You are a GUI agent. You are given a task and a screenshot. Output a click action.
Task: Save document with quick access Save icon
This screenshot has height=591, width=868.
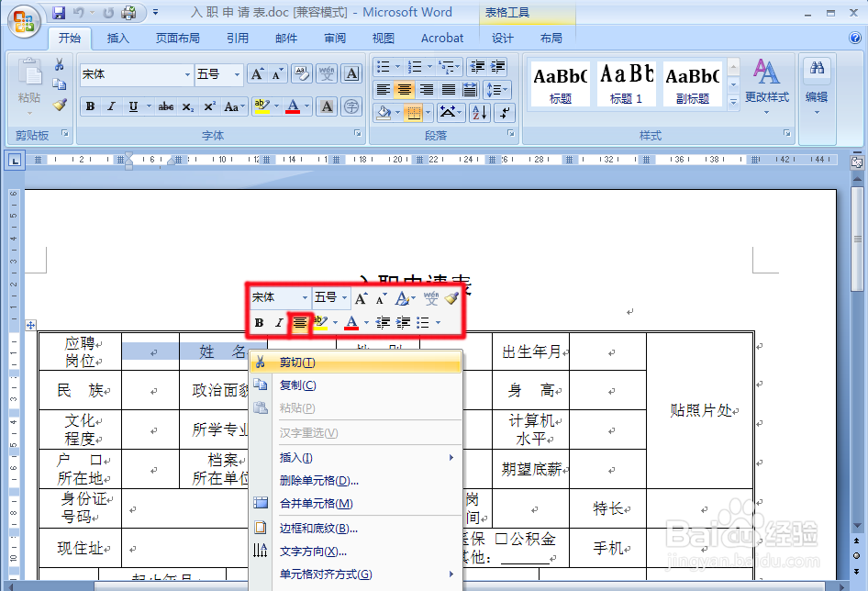click(x=59, y=12)
